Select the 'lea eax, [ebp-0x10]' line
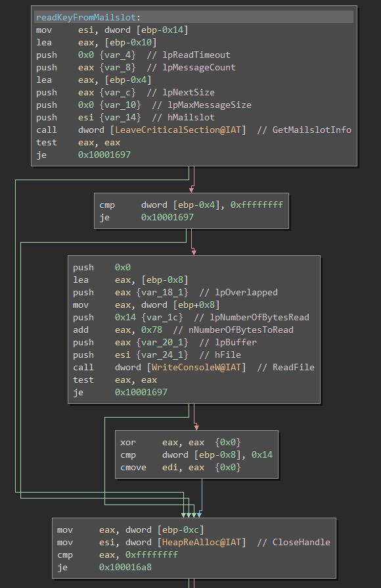The height and width of the screenshot is (588, 381). [x=97, y=42]
